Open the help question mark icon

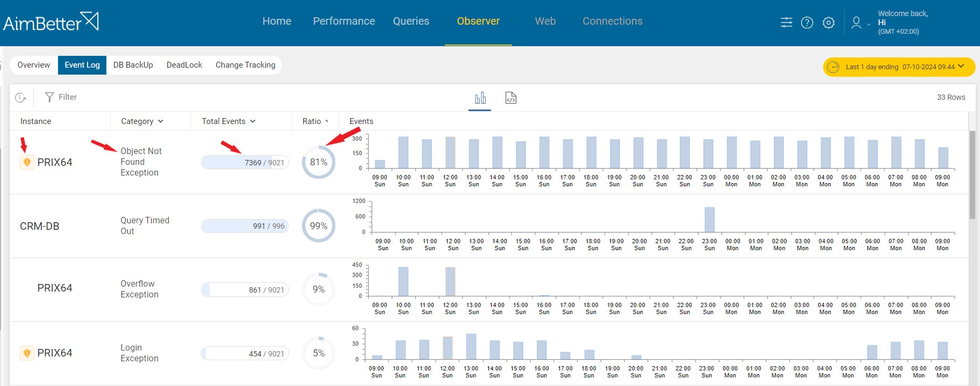(806, 23)
